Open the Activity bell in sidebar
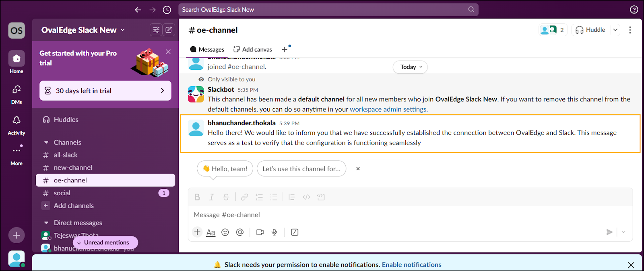 17,120
